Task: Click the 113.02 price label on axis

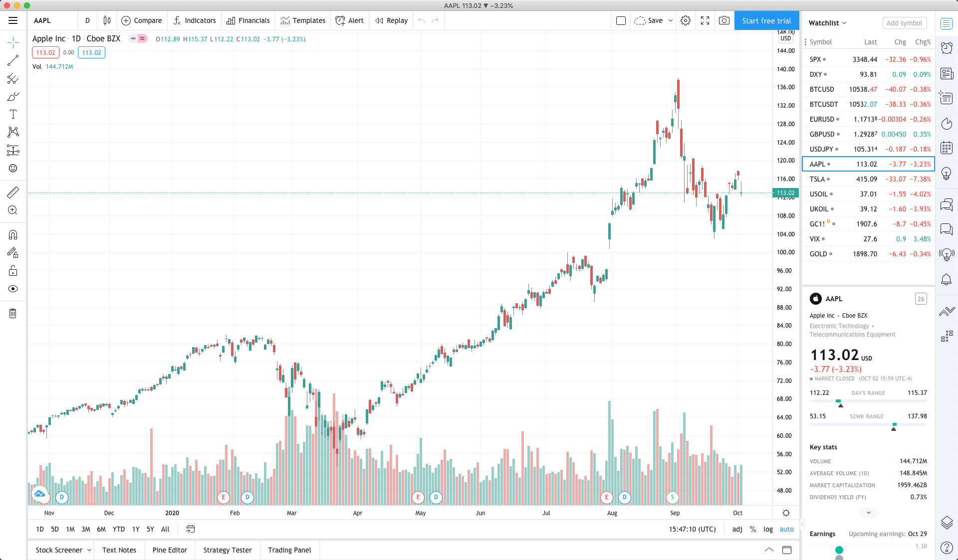Action: click(785, 193)
